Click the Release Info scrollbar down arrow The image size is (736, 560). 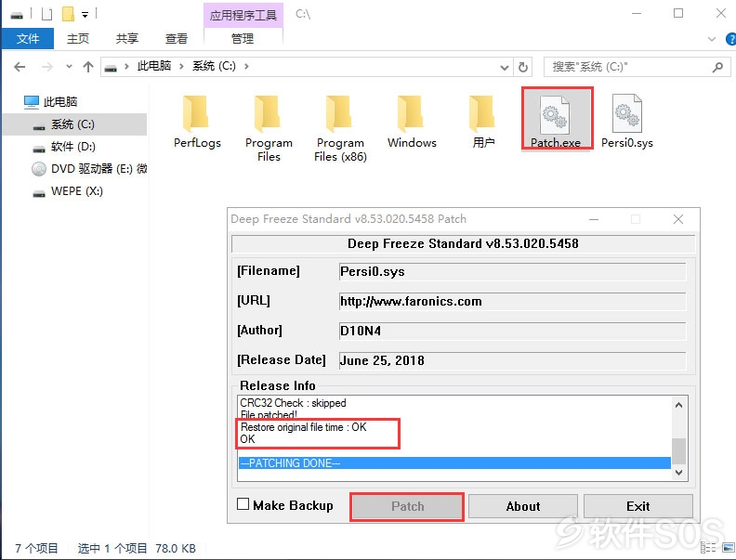[x=678, y=473]
